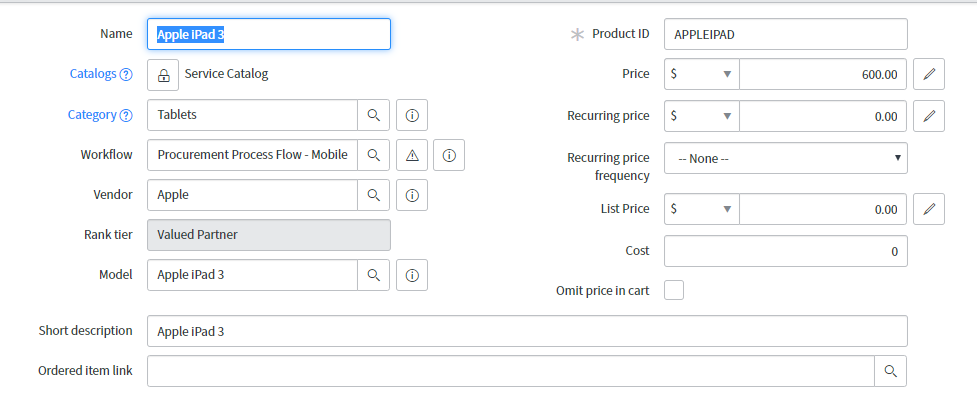977x395 pixels.
Task: Click into the Name field
Action: [269, 34]
